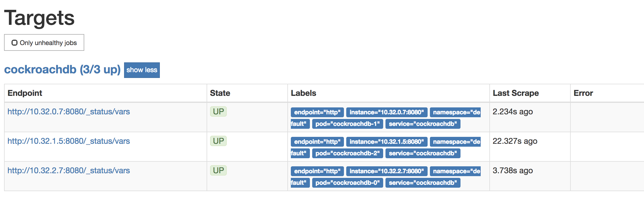The height and width of the screenshot is (205, 644).
Task: Click the instance="10.32.0.7:8080" label badge
Action: pos(387,112)
